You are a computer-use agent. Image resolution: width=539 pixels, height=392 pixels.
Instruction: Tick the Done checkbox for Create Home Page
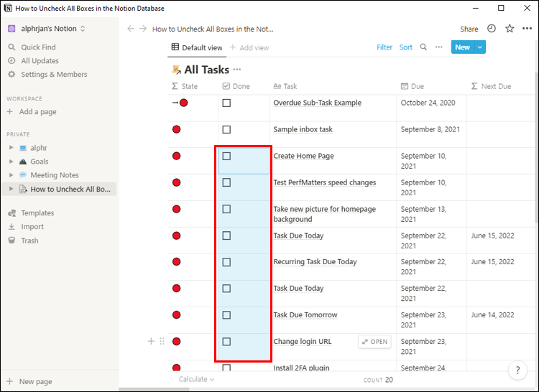[226, 157]
